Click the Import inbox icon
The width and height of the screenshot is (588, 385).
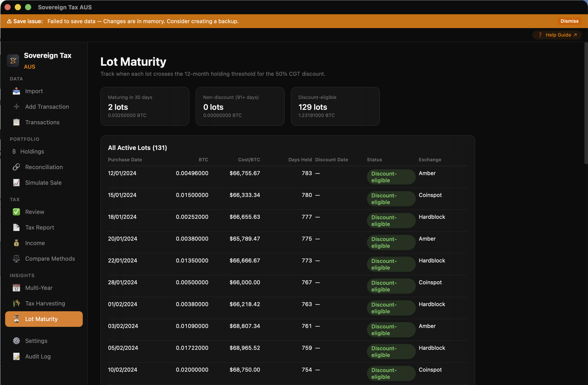(x=16, y=91)
